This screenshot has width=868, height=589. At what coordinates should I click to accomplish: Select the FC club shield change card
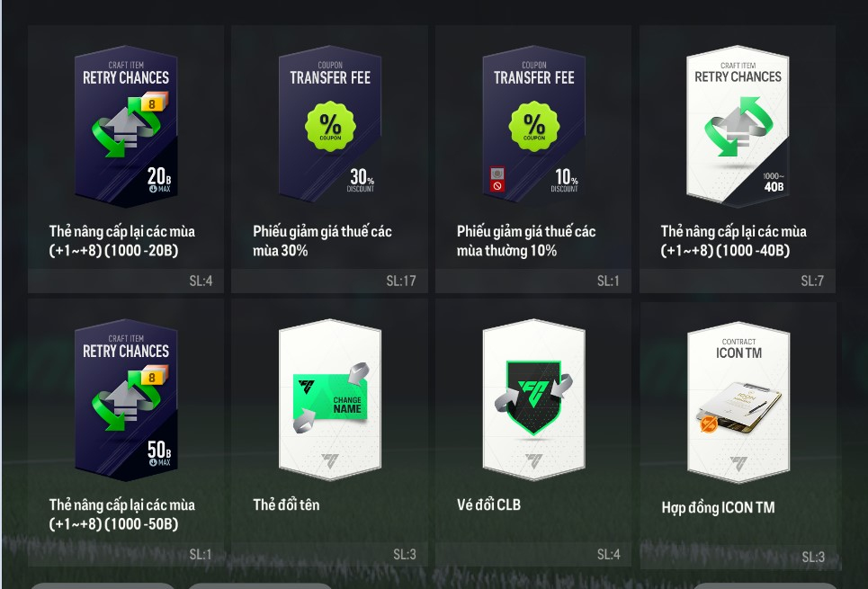pos(533,399)
